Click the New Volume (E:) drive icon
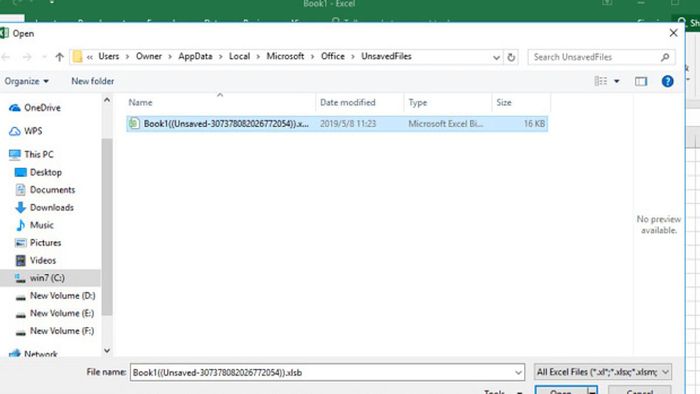700x394 pixels. tap(21, 315)
